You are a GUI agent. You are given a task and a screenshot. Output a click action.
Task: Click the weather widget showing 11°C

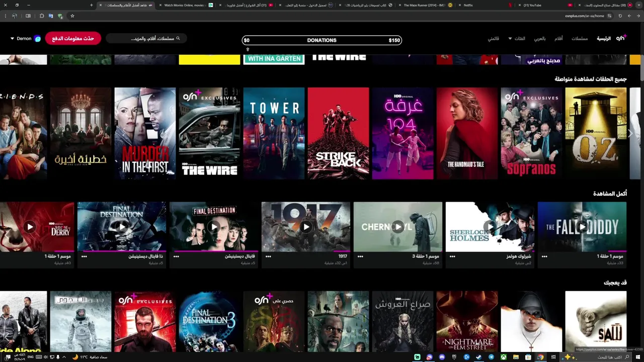(90, 357)
